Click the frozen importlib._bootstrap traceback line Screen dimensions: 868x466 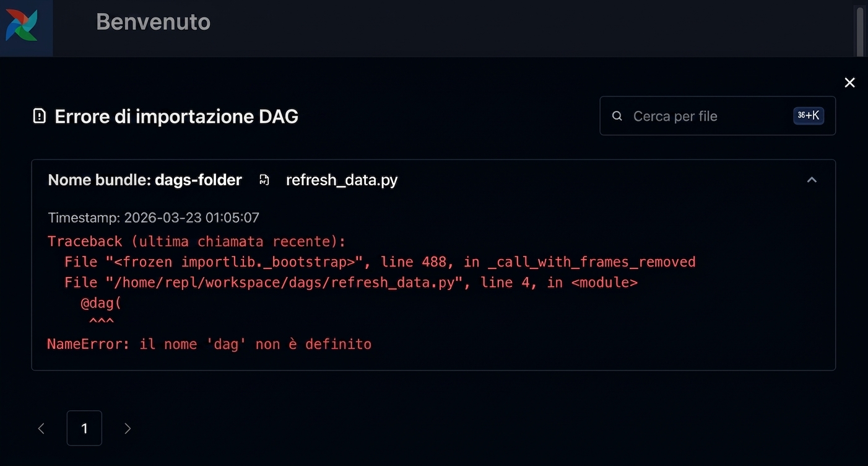(x=380, y=262)
